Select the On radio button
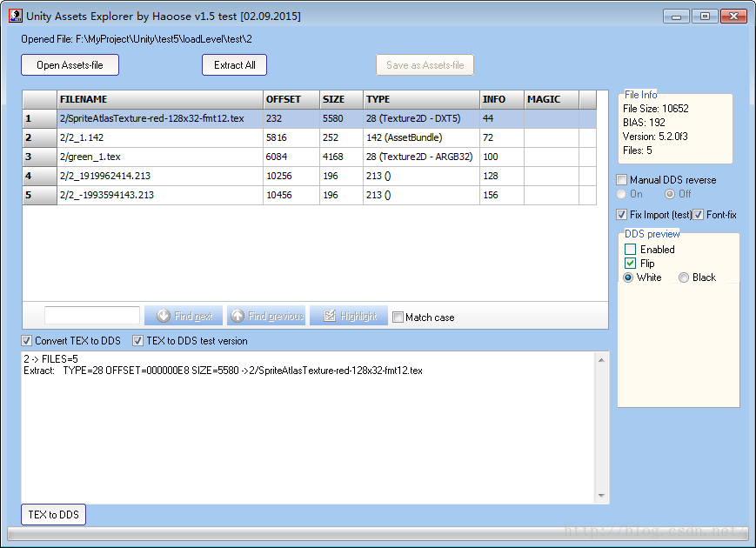The width and height of the screenshot is (756, 548). click(621, 194)
